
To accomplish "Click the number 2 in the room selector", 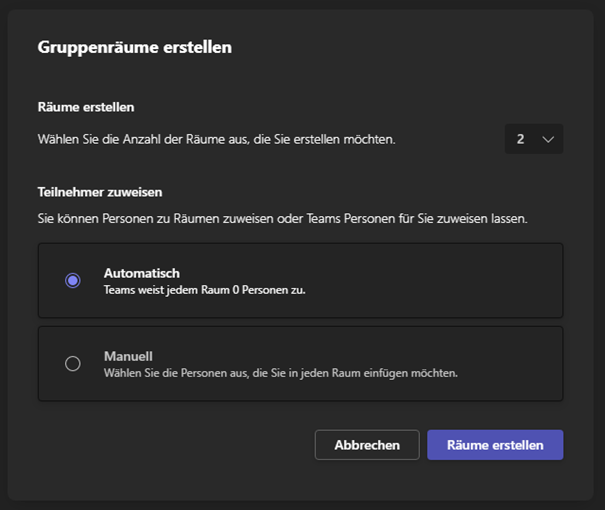I will click(520, 139).
